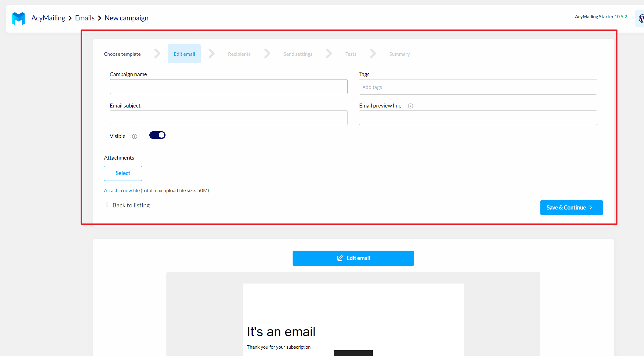Click the arrow icon on Save & Continue

pos(591,207)
